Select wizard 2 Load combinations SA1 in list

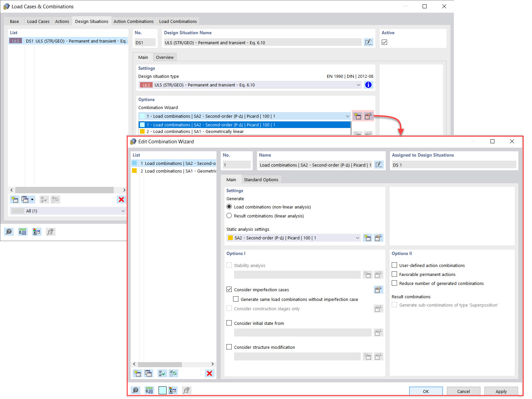[x=174, y=171]
